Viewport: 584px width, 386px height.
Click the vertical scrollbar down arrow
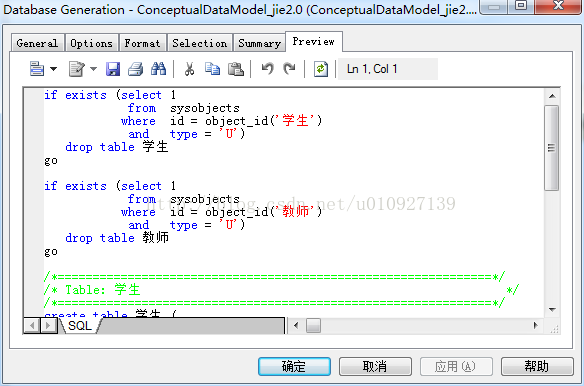[552, 310]
